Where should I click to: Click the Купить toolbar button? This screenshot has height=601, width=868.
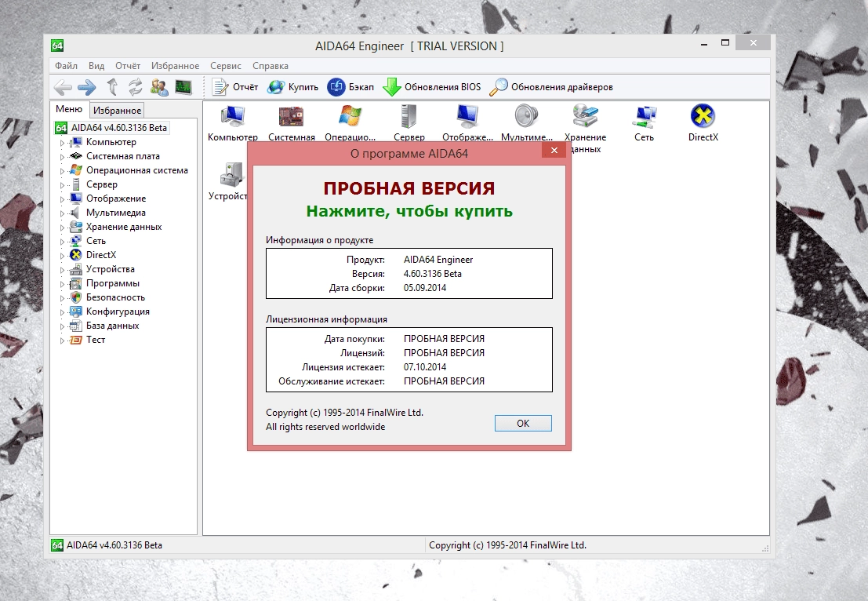(x=292, y=87)
